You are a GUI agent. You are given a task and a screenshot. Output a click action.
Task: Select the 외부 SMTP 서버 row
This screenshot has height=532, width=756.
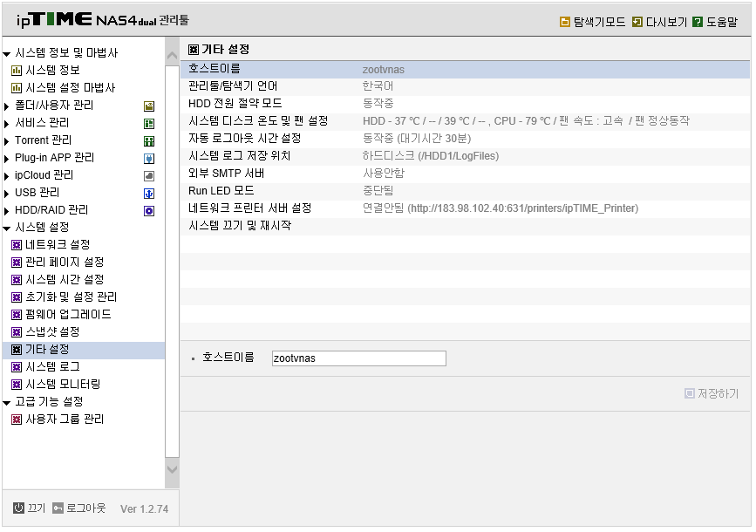coord(466,174)
